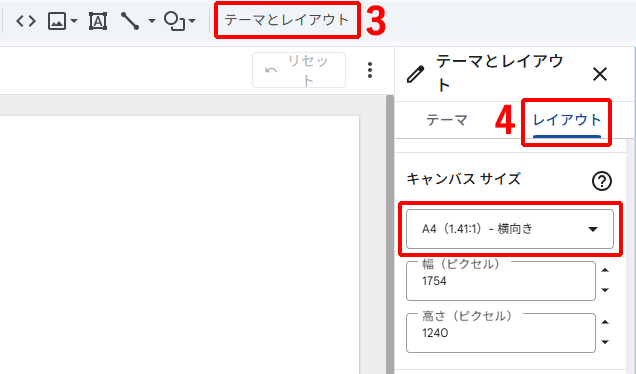This screenshot has width=636, height=374.
Task: Click the キャンバス サイズ heading text
Action: coord(463,179)
